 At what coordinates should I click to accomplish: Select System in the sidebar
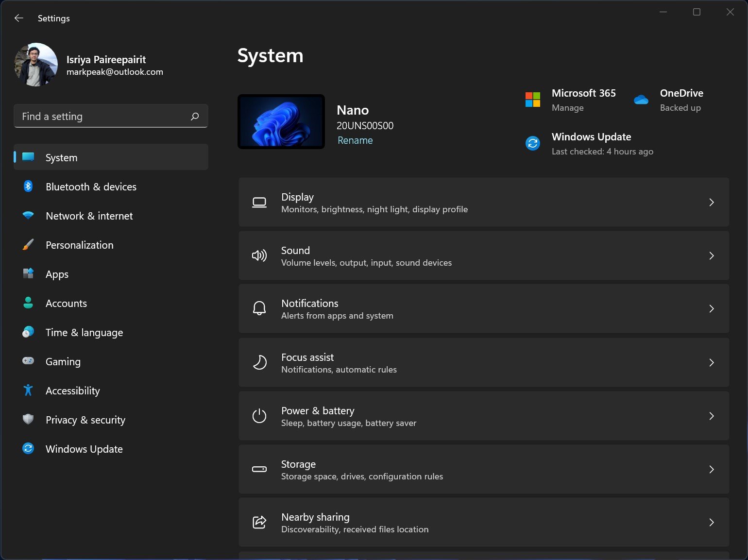(111, 157)
